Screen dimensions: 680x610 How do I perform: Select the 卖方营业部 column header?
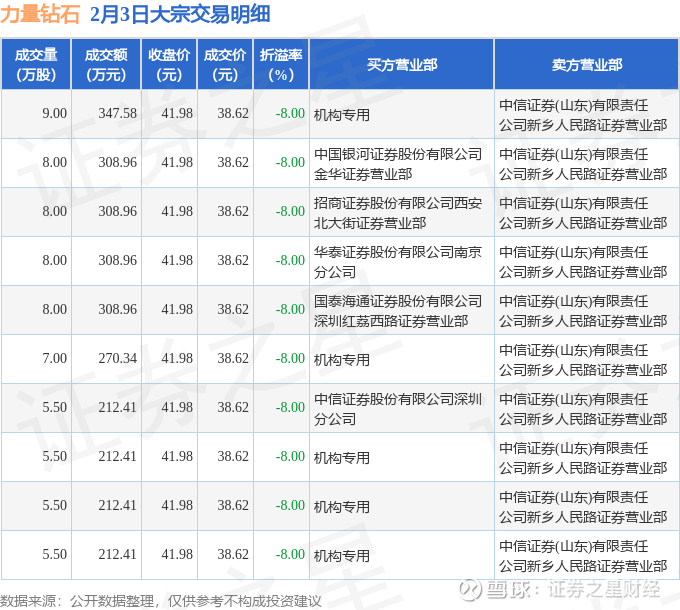[x=587, y=65]
